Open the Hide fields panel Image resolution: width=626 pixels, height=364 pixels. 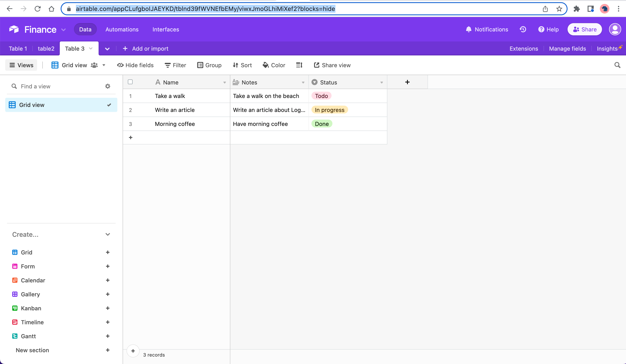tap(135, 65)
